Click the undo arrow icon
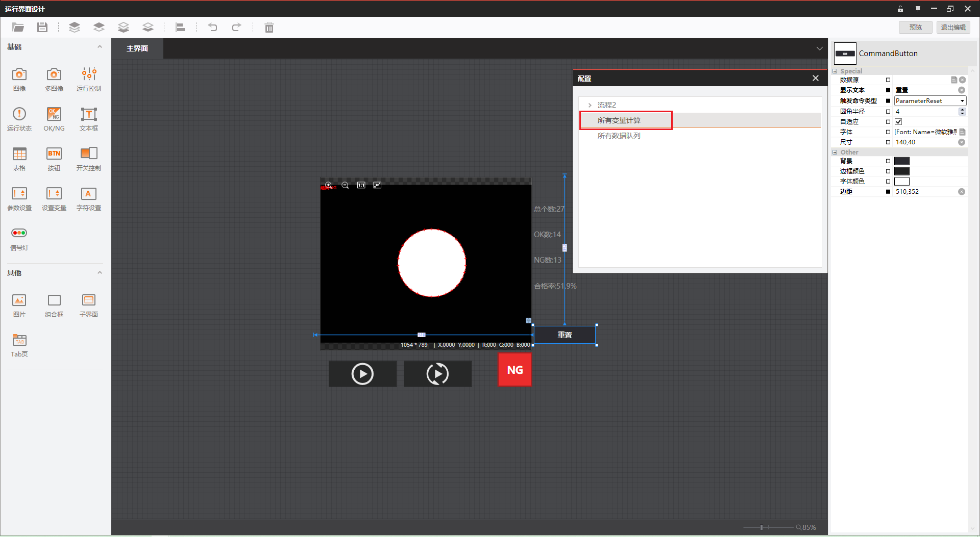The width and height of the screenshot is (980, 537). [x=212, y=28]
